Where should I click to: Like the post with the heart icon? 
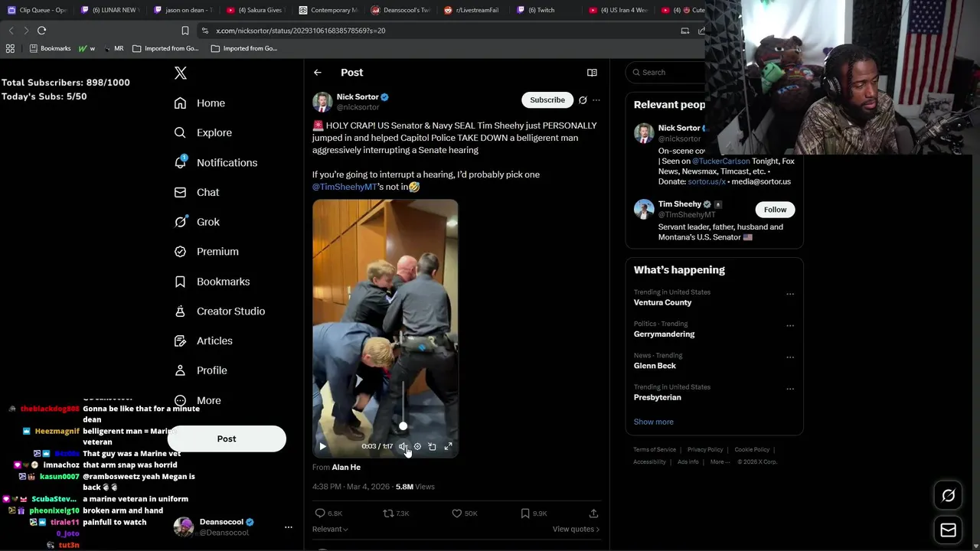(x=465, y=514)
